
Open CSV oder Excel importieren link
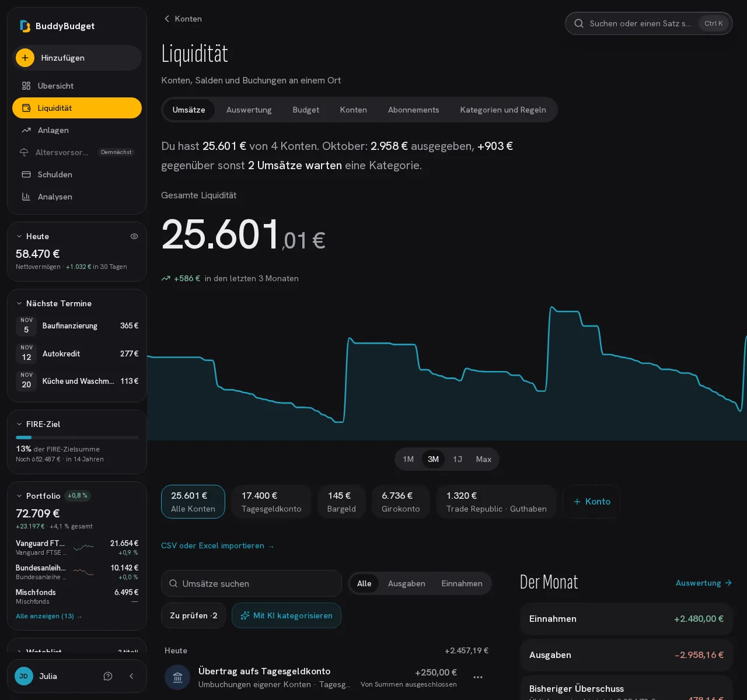218,545
